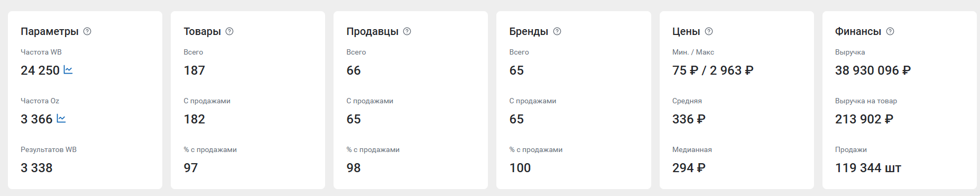Image resolution: width=980 pixels, height=196 pixels.
Task: Open the help icon beside Цены
Action: point(709,31)
